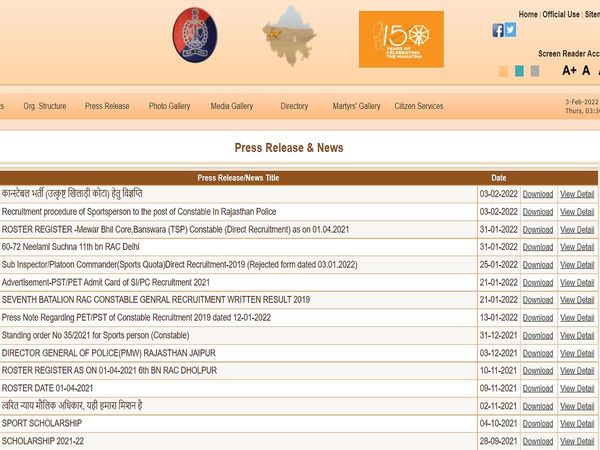Click the Date column header
This screenshot has height=450, width=600.
499,178
